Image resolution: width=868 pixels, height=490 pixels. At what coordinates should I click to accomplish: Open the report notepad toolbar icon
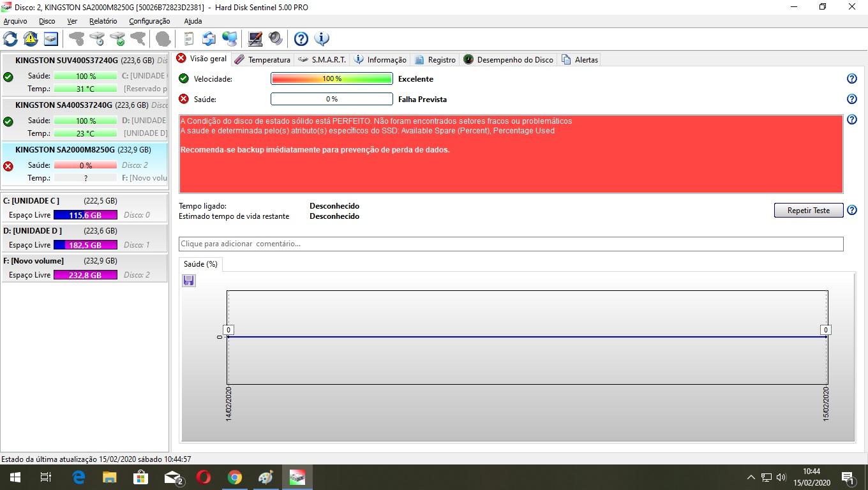(188, 39)
